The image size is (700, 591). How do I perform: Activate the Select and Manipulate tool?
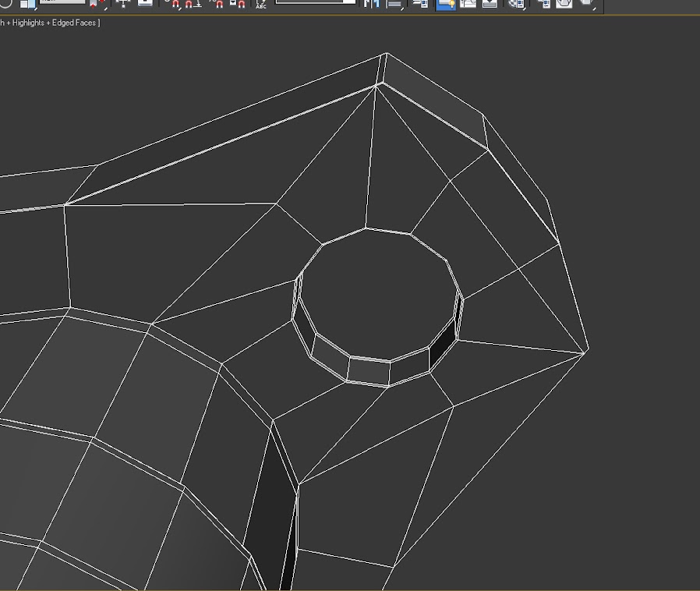pyautogui.click(x=123, y=4)
